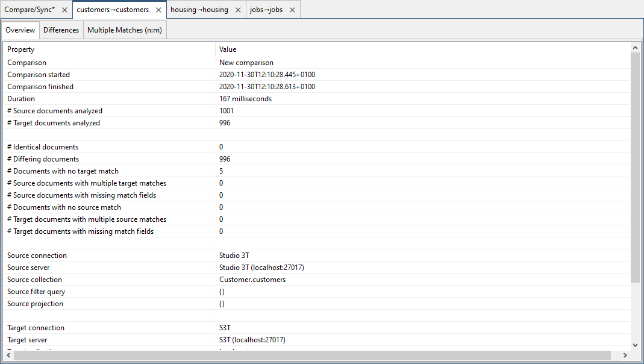Close the jobs→jobs tab
644x364 pixels.
pos(292,9)
